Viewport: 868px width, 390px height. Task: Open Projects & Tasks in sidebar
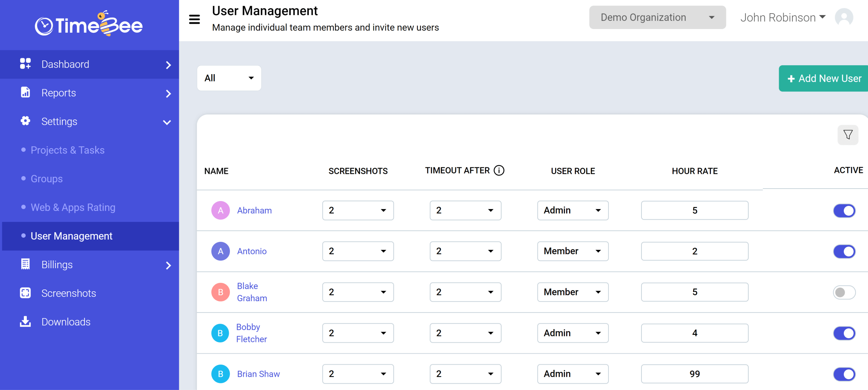pyautogui.click(x=68, y=150)
